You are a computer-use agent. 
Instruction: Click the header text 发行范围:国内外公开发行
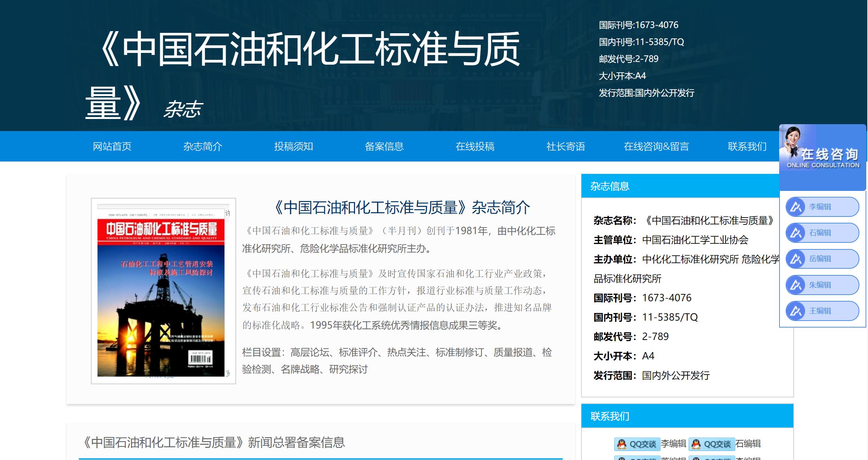(646, 93)
